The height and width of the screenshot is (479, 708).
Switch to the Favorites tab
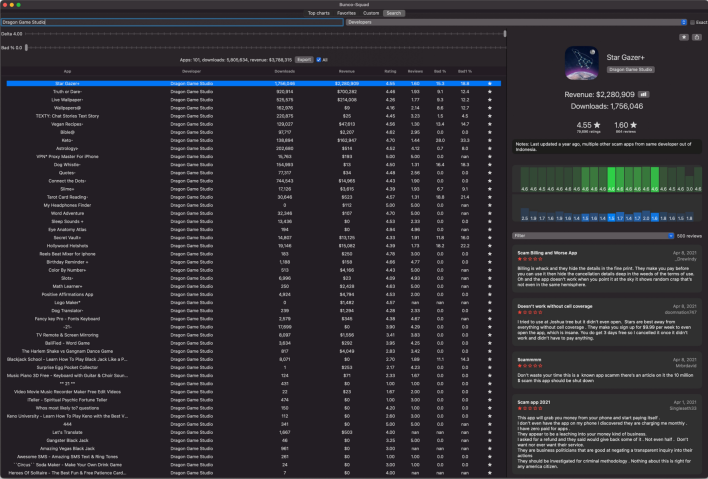click(x=346, y=13)
